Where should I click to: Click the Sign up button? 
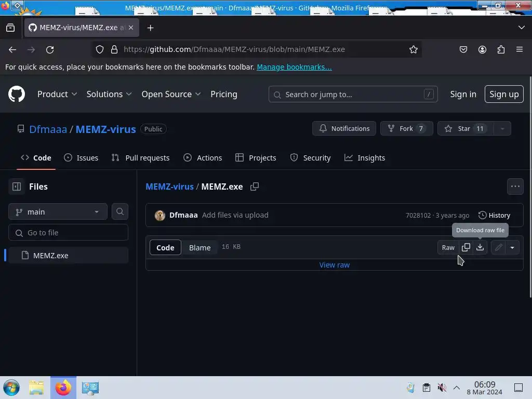point(504,94)
